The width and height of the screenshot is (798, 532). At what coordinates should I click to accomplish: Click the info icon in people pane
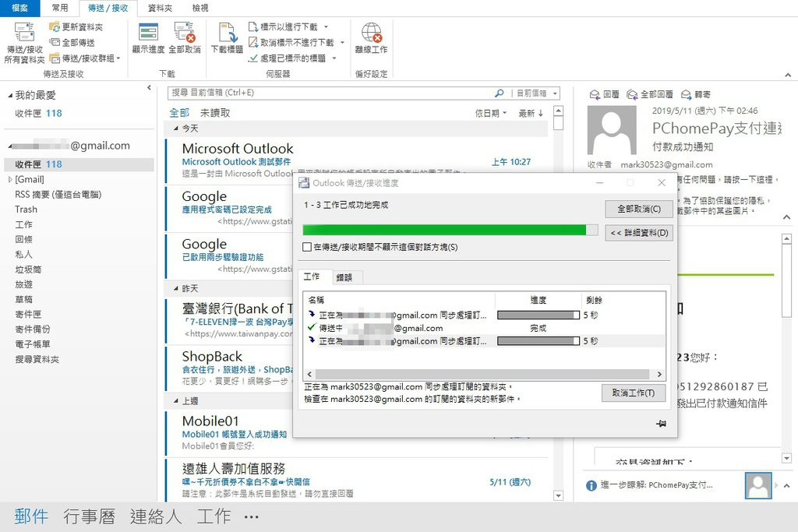pos(591,486)
